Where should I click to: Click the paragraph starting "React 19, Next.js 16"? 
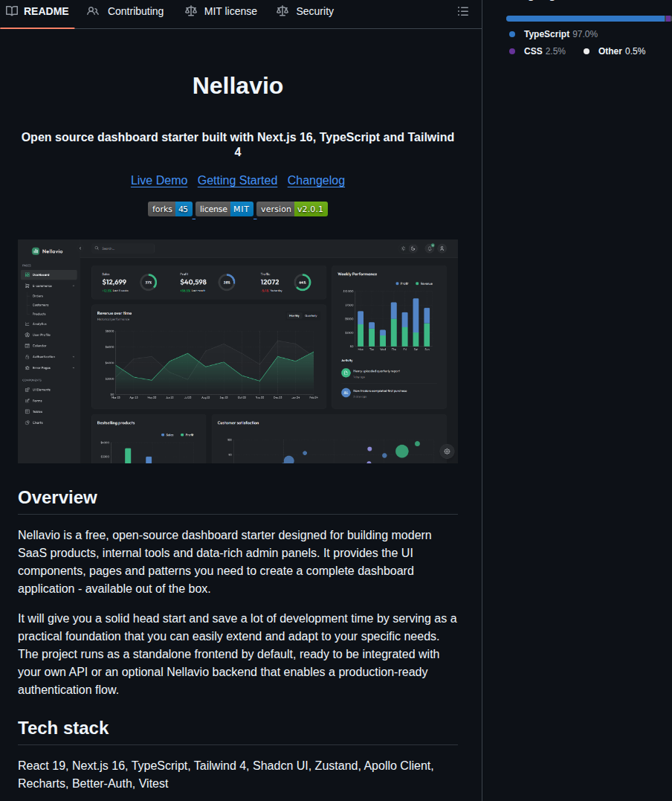coord(226,774)
